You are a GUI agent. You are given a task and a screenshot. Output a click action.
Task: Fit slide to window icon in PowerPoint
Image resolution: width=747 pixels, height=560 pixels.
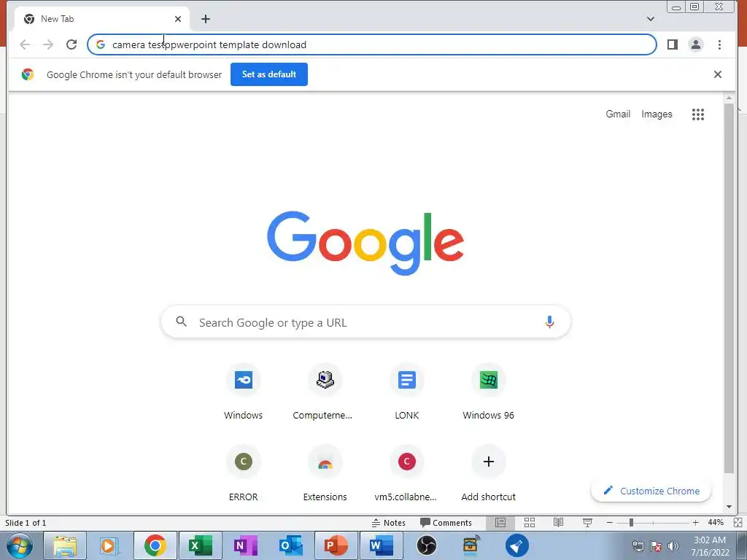(738, 523)
